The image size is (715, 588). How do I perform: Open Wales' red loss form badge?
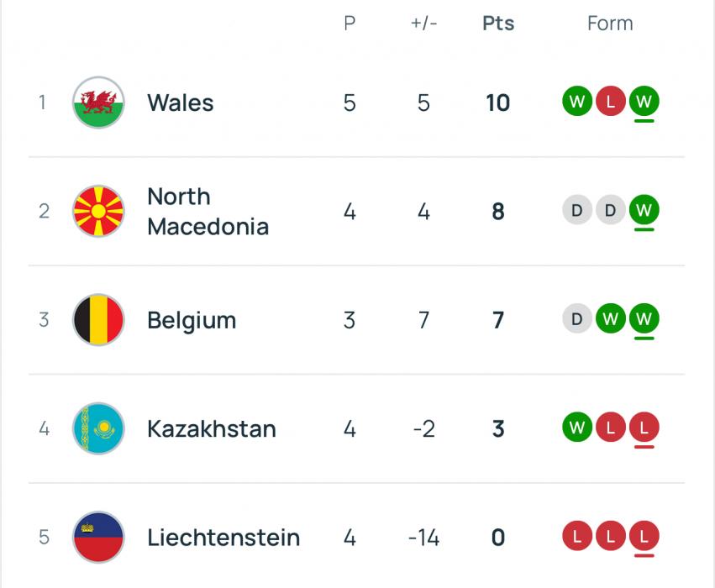click(x=611, y=101)
